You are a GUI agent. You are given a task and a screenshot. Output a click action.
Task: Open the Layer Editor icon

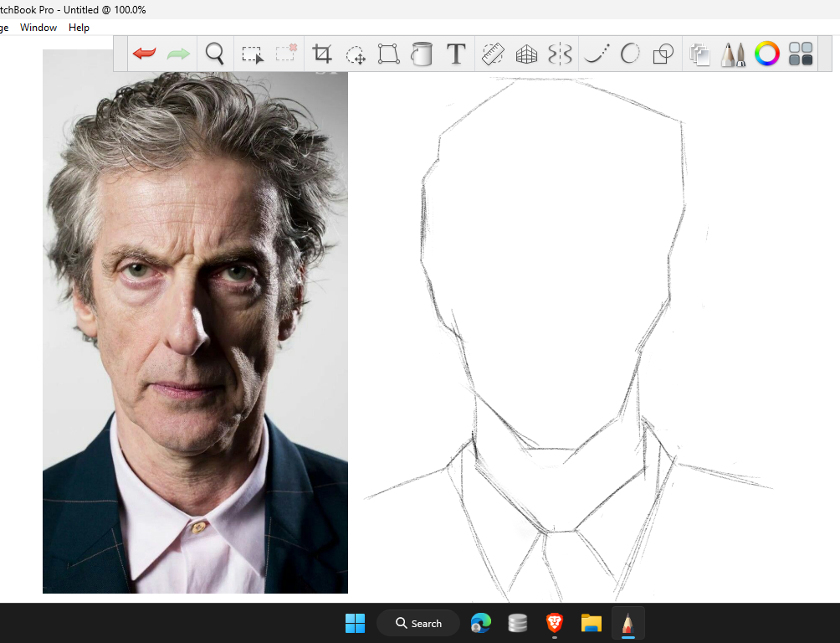(699, 54)
